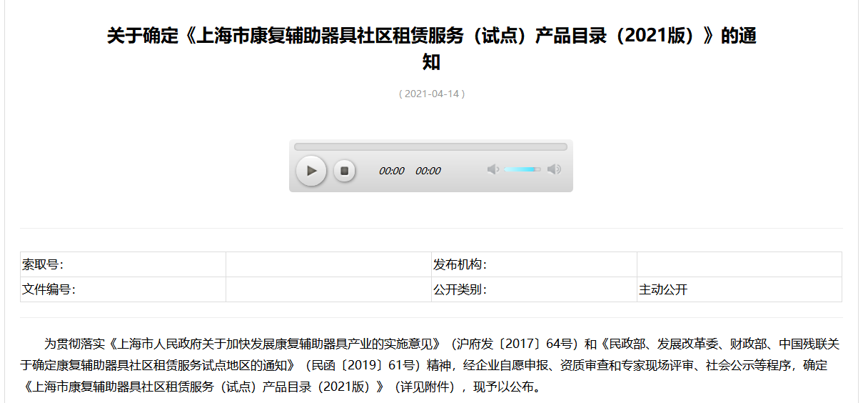Click the elapsed time 00:00 readout
This screenshot has width=868, height=403.
pos(391,171)
